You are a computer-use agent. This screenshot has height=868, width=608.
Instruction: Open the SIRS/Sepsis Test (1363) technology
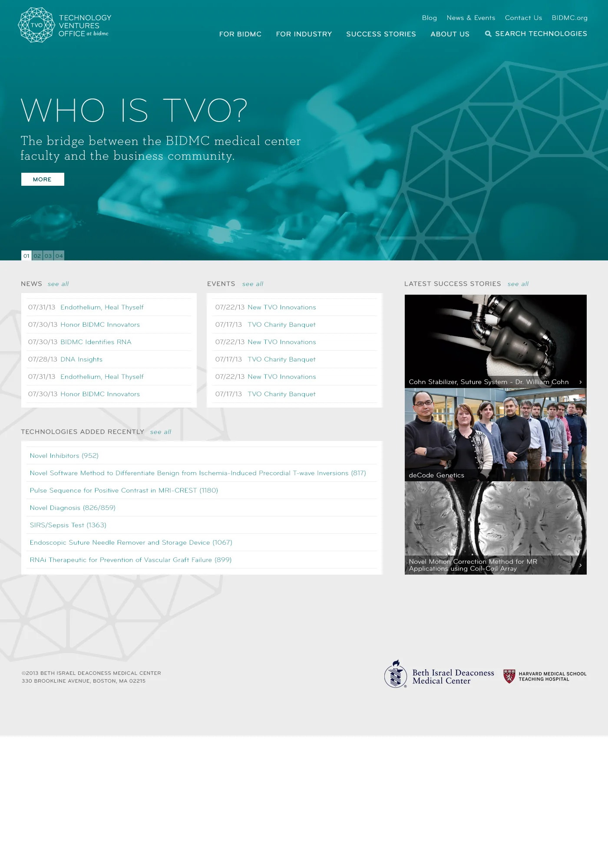(68, 525)
